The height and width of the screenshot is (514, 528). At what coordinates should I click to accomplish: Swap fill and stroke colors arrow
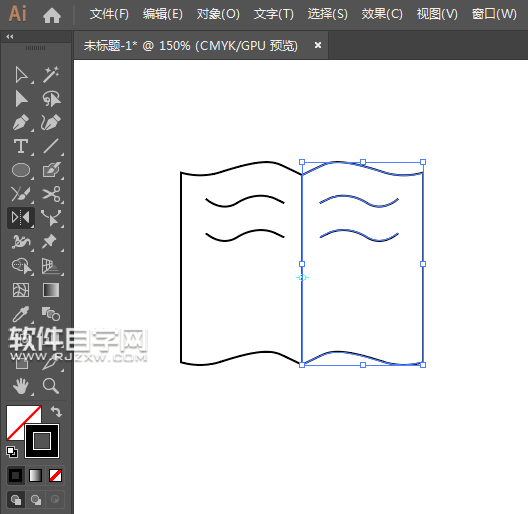tap(56, 411)
